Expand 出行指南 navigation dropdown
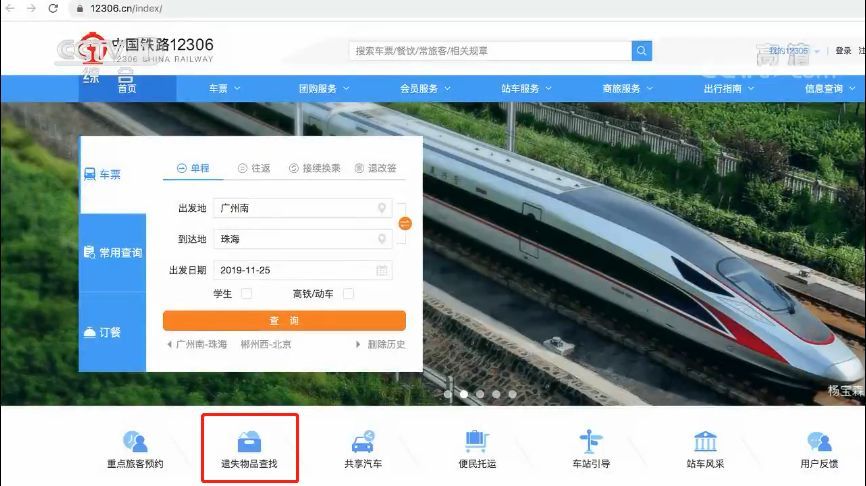This screenshot has height=486, width=866. [729, 88]
